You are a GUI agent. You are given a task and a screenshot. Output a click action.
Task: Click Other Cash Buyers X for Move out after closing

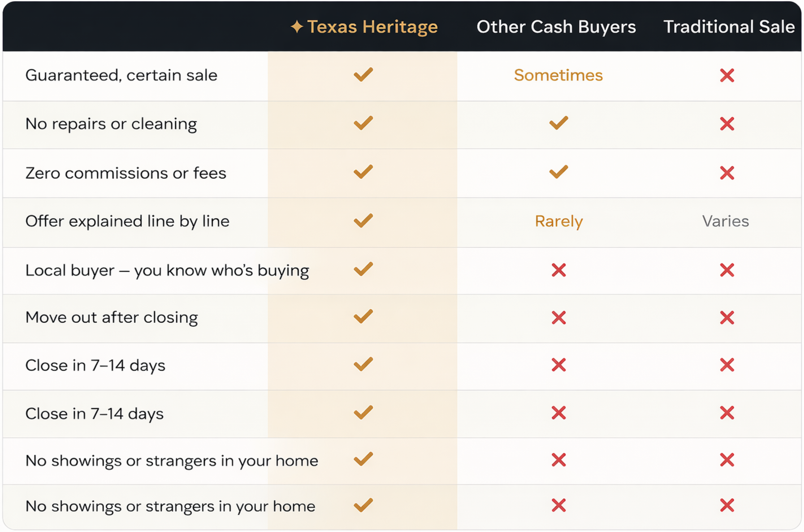tap(559, 318)
